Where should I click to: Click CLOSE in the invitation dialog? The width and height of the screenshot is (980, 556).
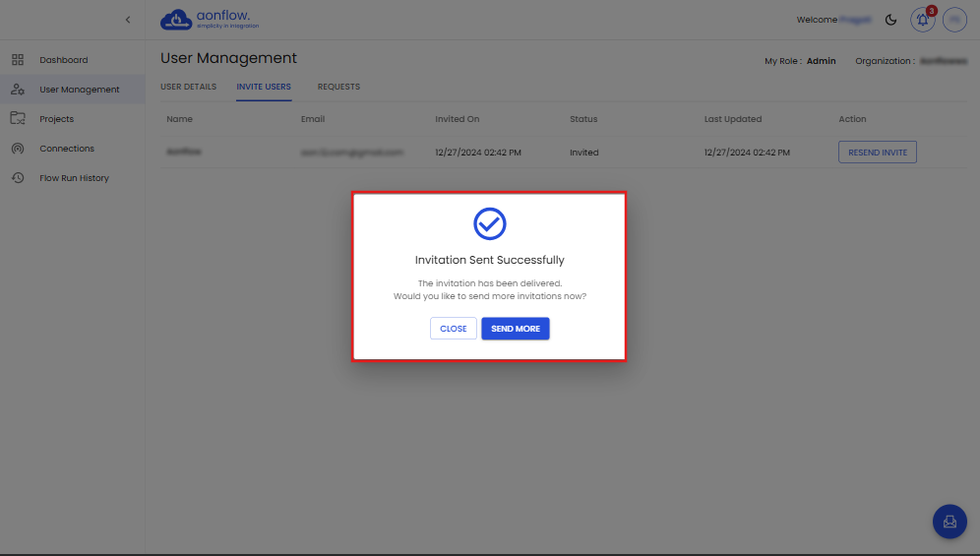coord(454,329)
